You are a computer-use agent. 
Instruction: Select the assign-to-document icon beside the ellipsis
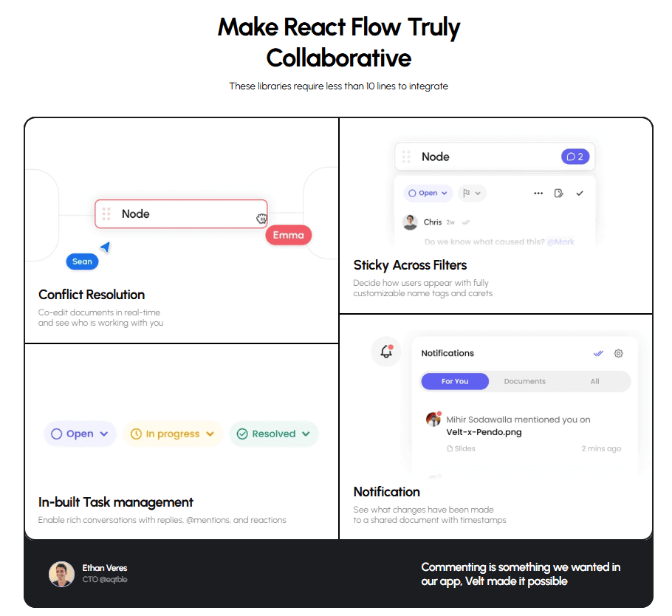tap(558, 193)
